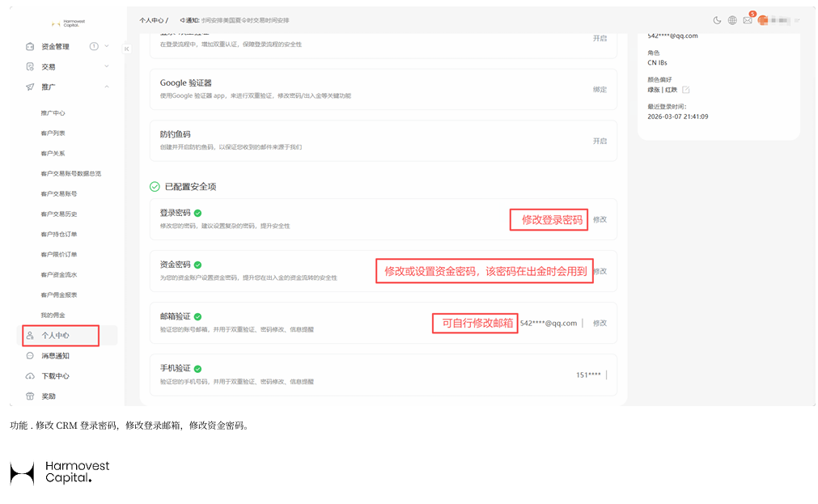818x504 pixels.
Task: Click the 下载中心 cloud download icon
Action: tap(30, 376)
